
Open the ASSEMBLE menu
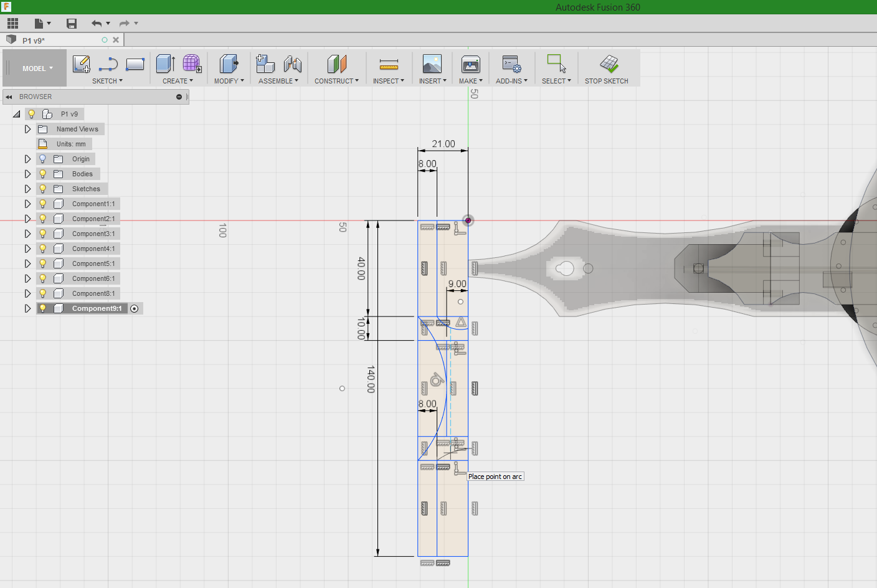click(278, 81)
